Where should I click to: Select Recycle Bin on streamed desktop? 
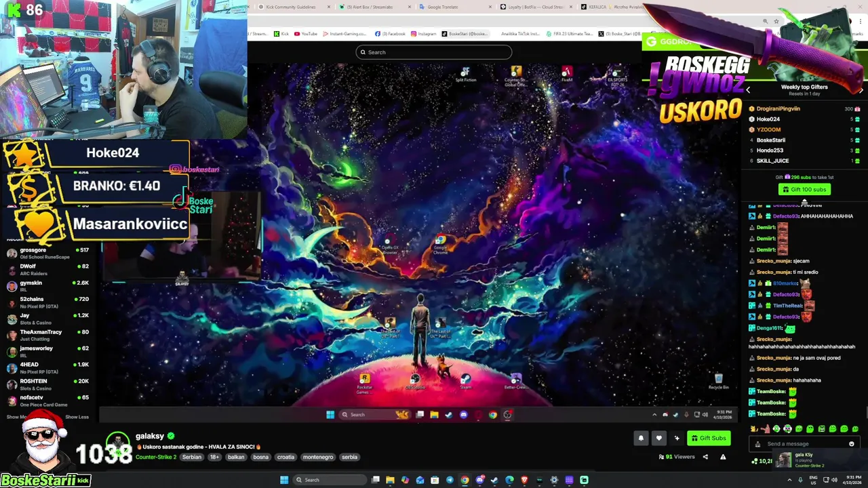coord(718,382)
